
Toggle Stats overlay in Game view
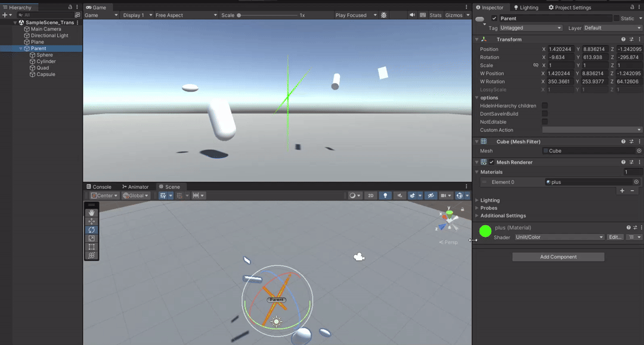coord(435,15)
